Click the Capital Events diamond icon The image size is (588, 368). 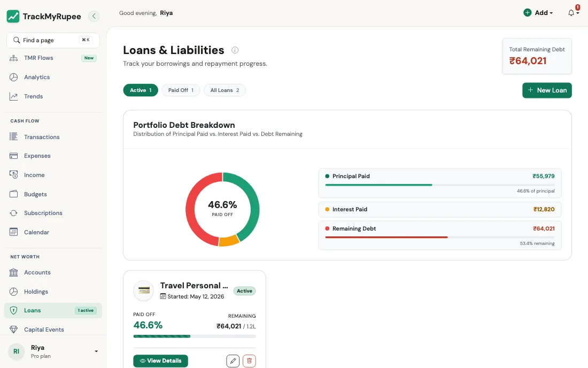pyautogui.click(x=13, y=329)
